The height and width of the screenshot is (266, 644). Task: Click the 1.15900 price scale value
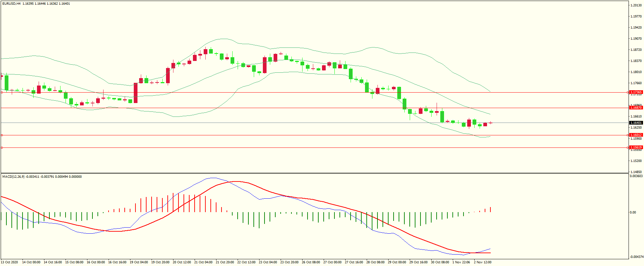tap(636, 139)
